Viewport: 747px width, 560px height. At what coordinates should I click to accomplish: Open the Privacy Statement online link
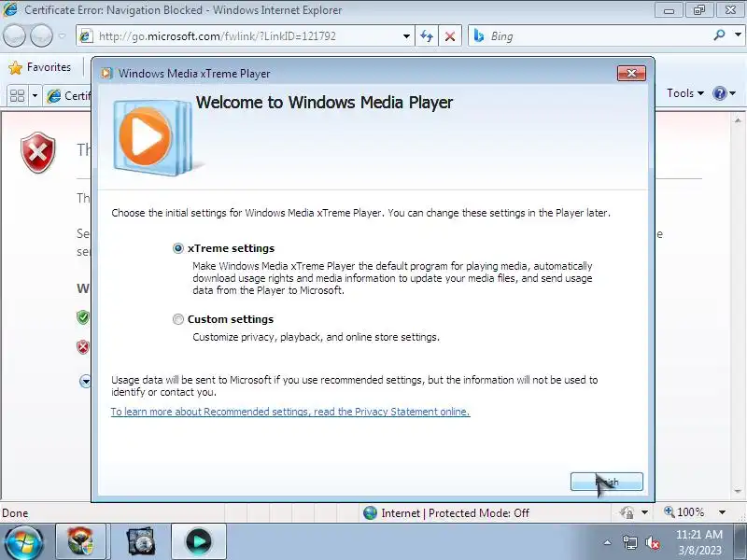coord(290,412)
